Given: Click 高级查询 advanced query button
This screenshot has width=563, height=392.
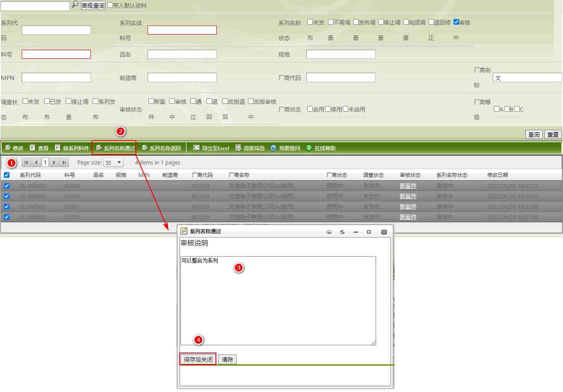Looking at the screenshot, I should pos(93,6).
